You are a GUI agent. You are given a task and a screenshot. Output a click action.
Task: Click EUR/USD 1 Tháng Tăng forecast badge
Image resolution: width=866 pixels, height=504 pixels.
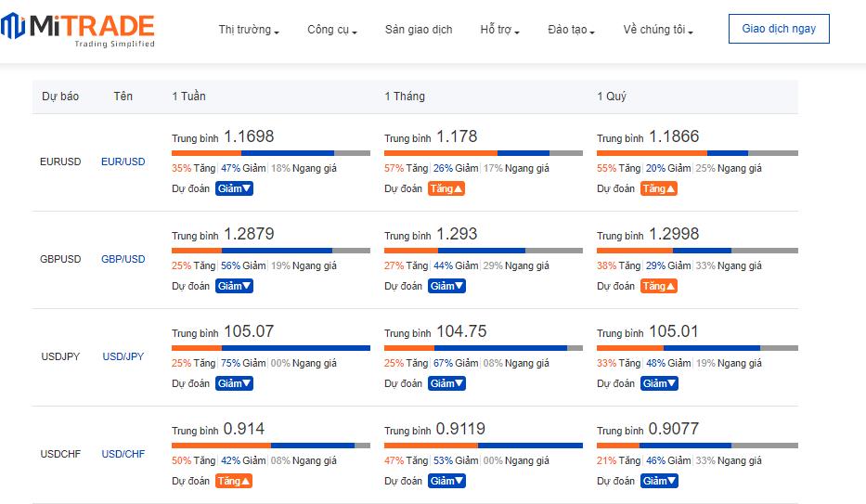coord(446,188)
